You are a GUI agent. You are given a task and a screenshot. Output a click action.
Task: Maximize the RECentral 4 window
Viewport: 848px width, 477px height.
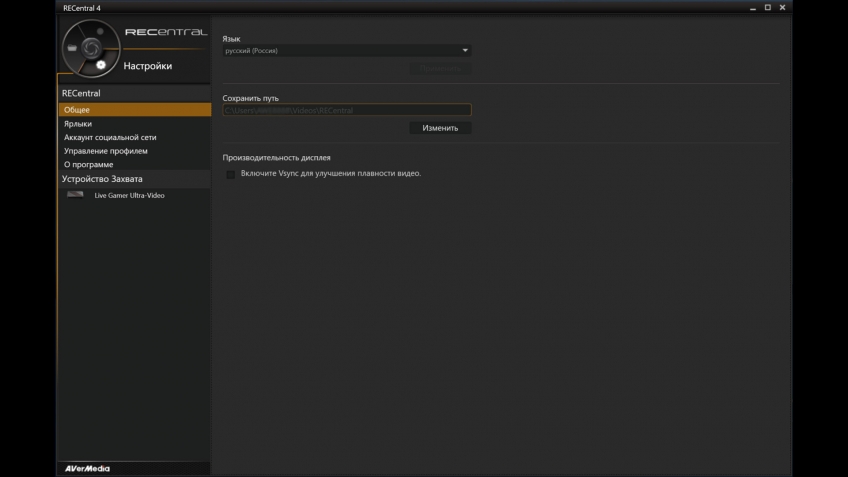[x=767, y=8]
